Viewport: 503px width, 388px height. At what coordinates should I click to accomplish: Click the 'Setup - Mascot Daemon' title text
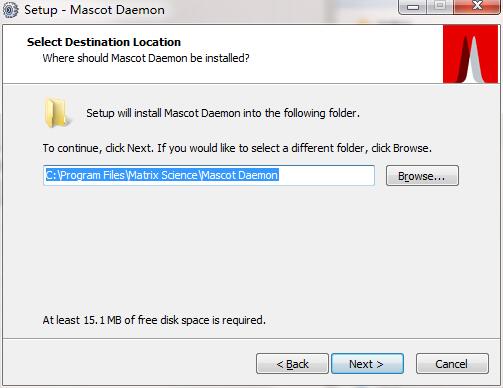coord(94,10)
